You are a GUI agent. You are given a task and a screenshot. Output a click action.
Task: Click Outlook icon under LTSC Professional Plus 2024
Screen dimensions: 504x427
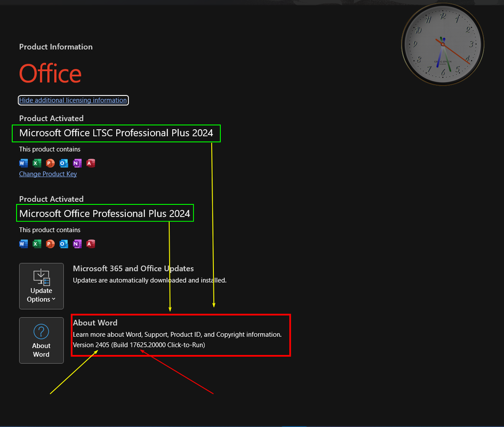click(x=63, y=163)
